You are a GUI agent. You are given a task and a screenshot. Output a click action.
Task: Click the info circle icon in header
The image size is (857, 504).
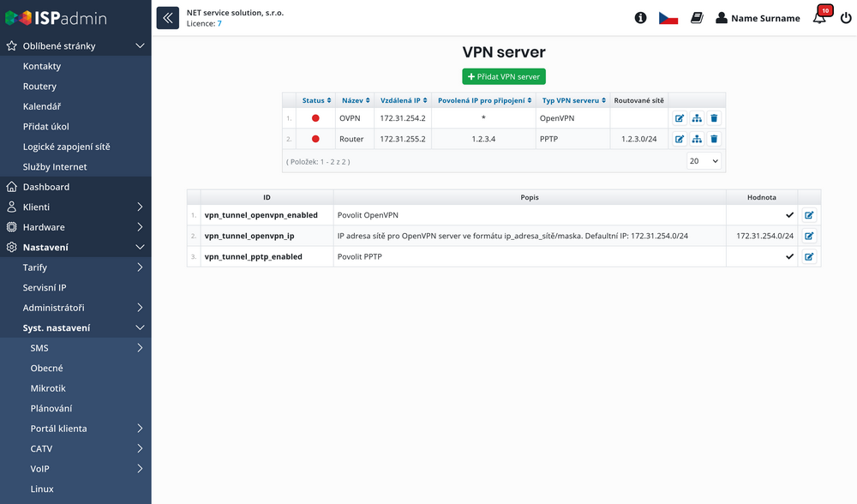click(640, 18)
